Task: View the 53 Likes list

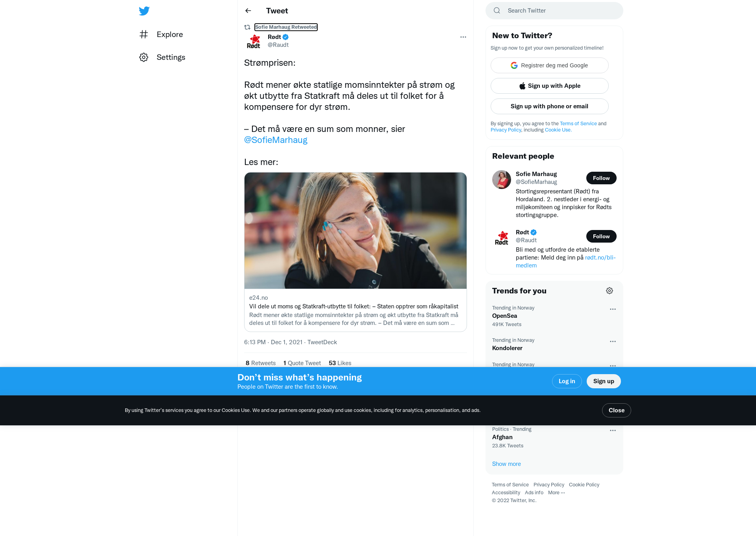Action: click(x=340, y=363)
